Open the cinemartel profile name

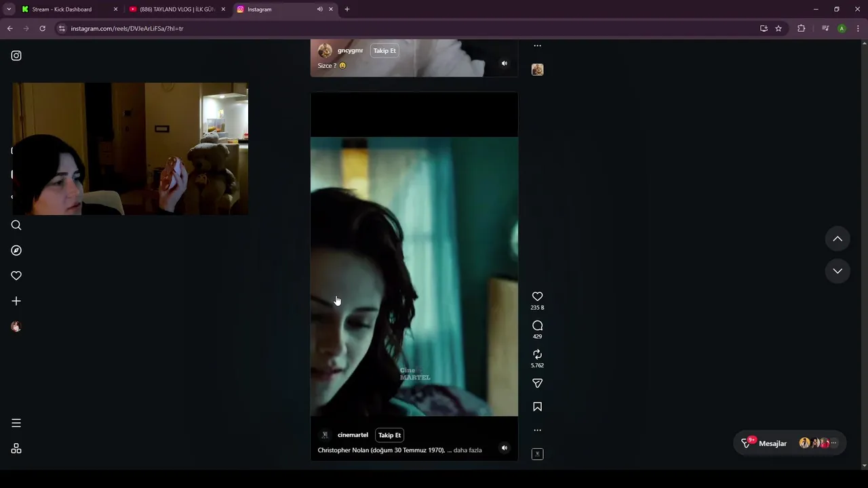[x=353, y=435]
